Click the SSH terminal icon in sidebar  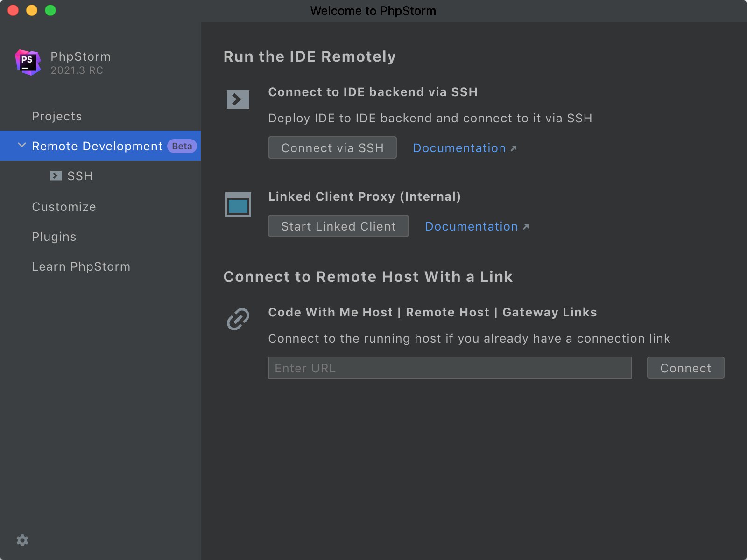(56, 175)
